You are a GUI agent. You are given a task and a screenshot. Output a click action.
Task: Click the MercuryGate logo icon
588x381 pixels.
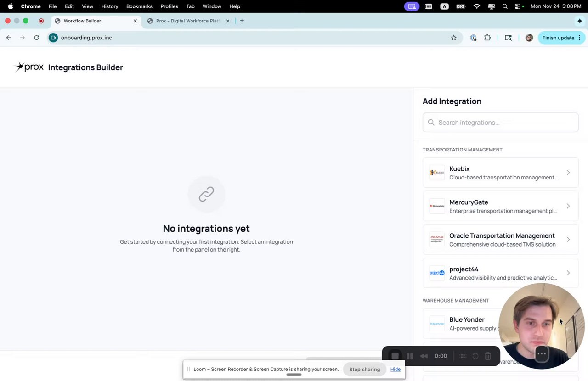(437, 206)
